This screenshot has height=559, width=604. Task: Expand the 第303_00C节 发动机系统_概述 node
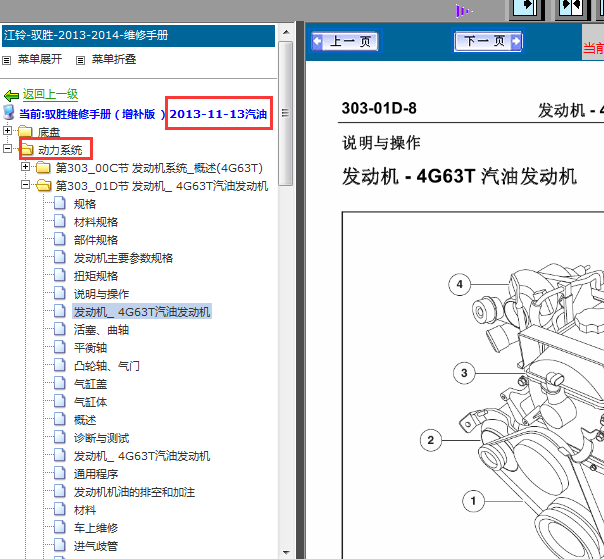click(25, 166)
